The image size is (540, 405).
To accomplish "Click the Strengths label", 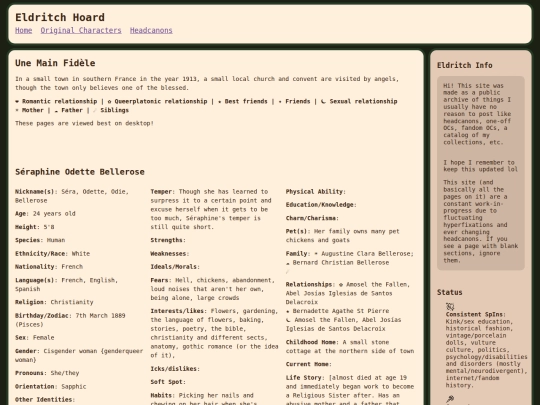I will 168,240.
